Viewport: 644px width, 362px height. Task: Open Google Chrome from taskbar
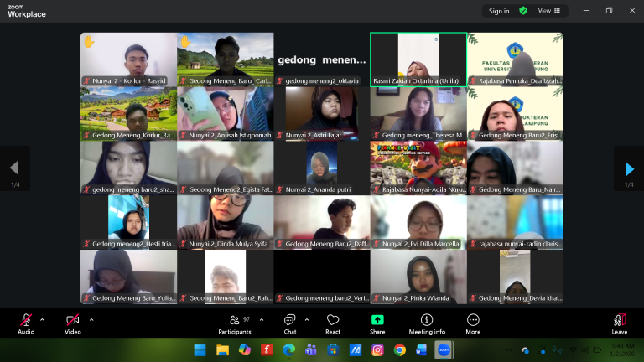(400, 350)
